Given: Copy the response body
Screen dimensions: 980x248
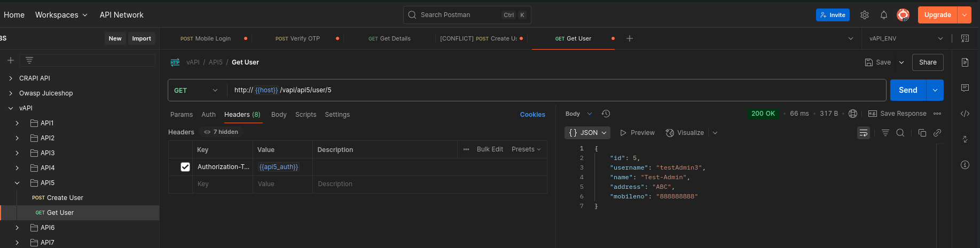Looking at the screenshot, I should coord(922,133).
